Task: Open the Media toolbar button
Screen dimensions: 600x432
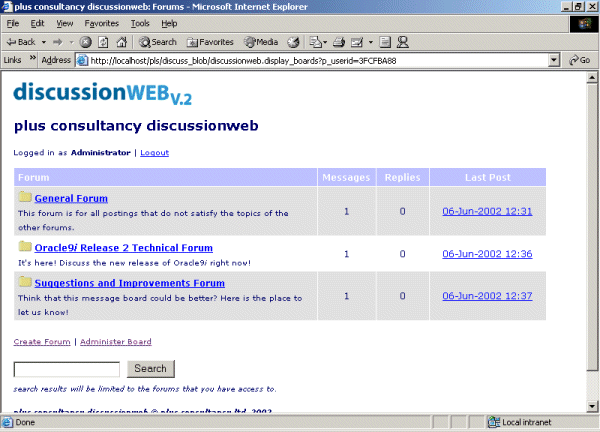Action: pos(262,42)
